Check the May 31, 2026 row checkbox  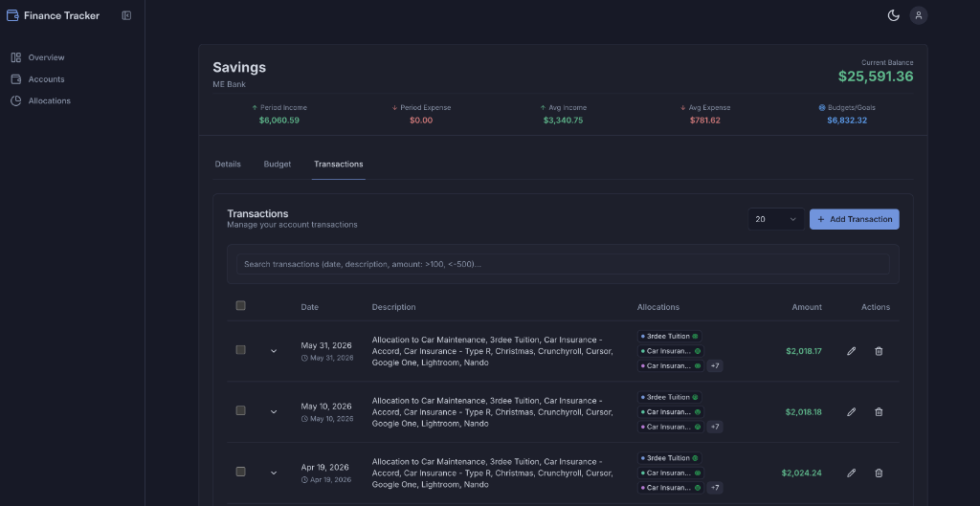click(240, 350)
